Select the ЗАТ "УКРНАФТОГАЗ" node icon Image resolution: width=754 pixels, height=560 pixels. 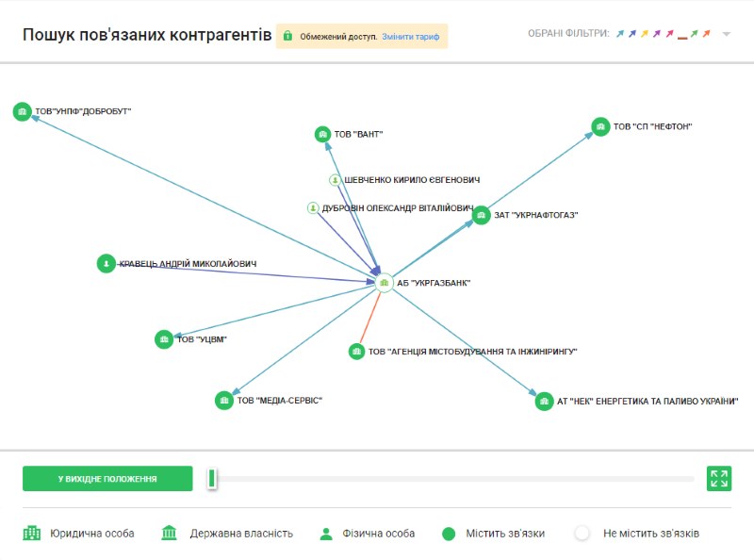(481, 215)
